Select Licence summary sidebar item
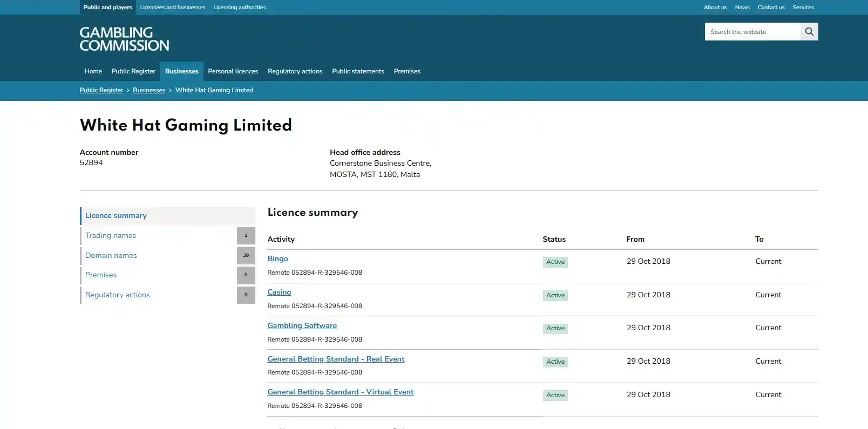Image resolution: width=868 pixels, height=429 pixels. pos(167,216)
